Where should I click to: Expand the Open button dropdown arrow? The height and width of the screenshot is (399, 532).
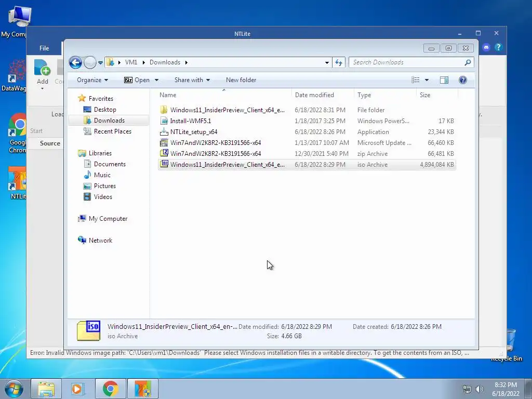coord(157,80)
